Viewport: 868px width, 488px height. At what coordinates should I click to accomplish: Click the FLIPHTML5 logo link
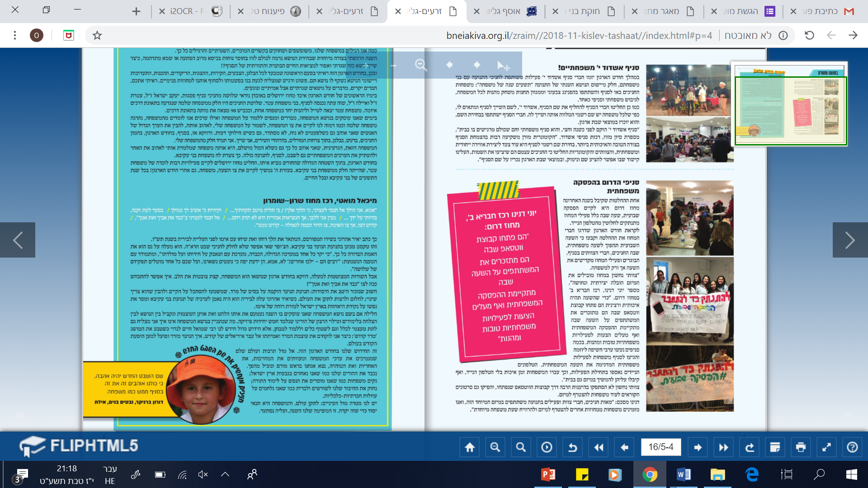pyautogui.click(x=79, y=446)
